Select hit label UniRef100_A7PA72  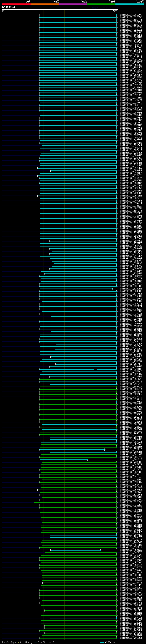(x=131, y=63)
